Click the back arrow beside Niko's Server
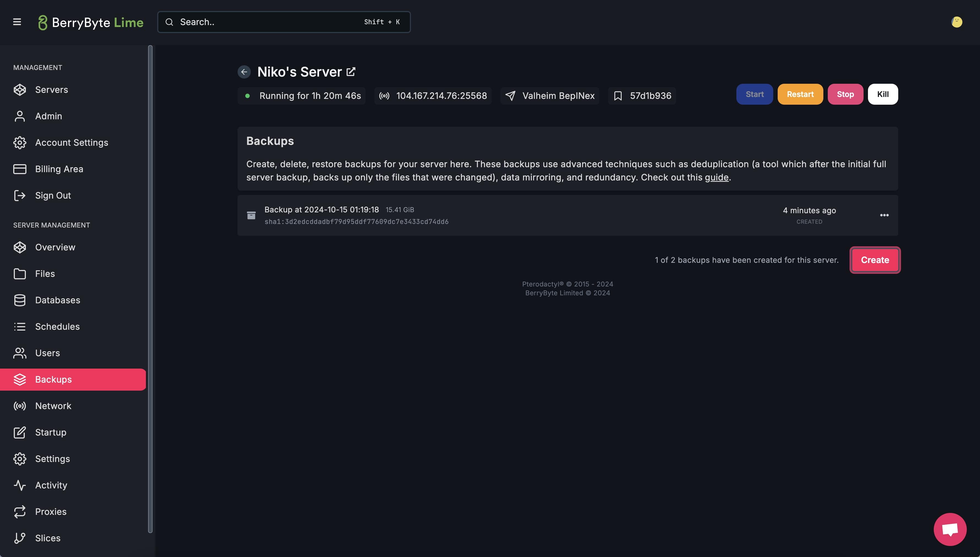Image resolution: width=980 pixels, height=557 pixels. click(x=244, y=72)
